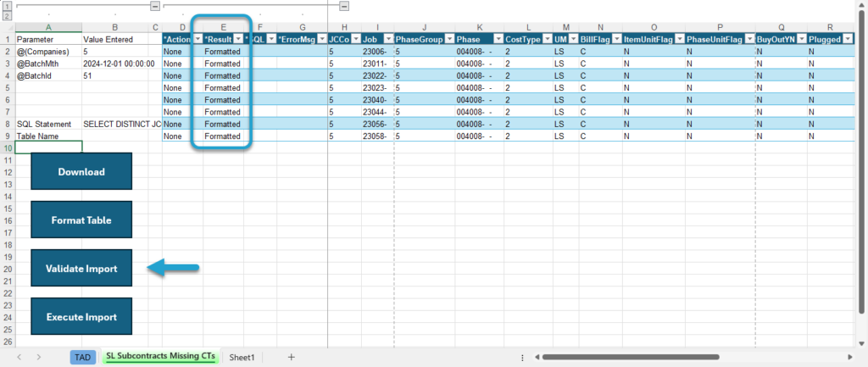Select row 10 header
The image size is (868, 367).
point(8,147)
